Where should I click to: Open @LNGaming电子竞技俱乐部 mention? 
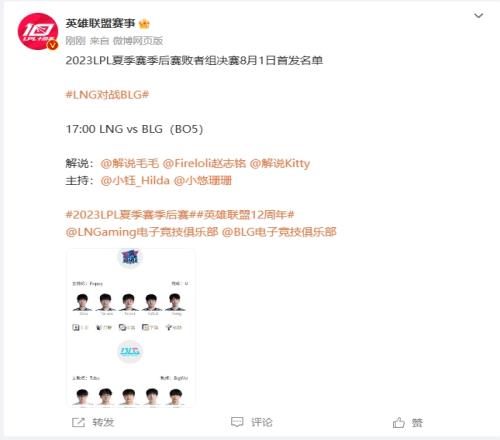[x=142, y=232]
